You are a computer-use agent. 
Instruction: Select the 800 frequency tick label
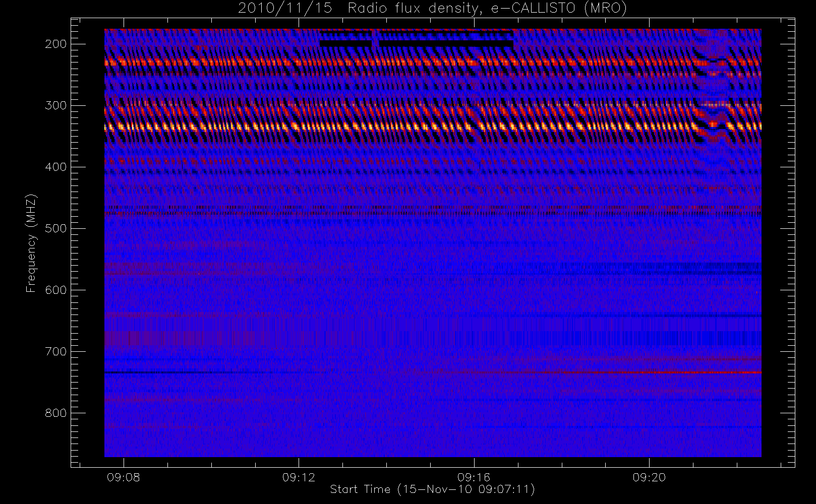[x=56, y=413]
